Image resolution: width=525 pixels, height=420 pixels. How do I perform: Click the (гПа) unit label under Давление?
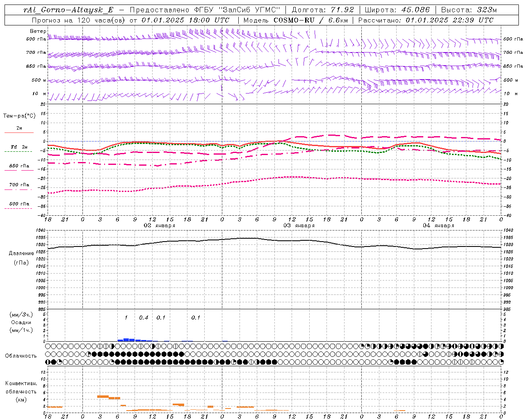tap(21, 262)
